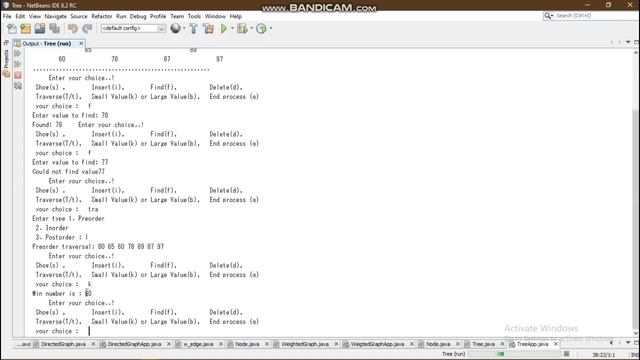Viewport: 640px width, 360px height.
Task: Open the File menu
Action: tap(7, 16)
